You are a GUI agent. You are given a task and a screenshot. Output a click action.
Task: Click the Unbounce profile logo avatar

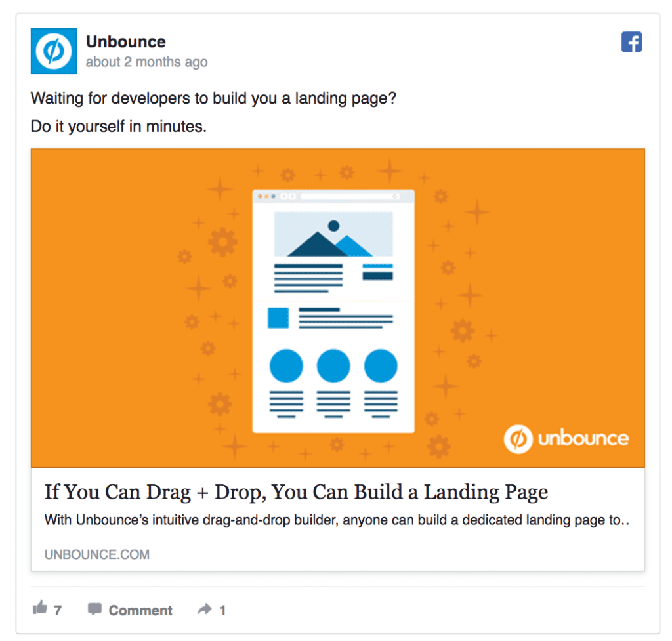pyautogui.click(x=54, y=51)
